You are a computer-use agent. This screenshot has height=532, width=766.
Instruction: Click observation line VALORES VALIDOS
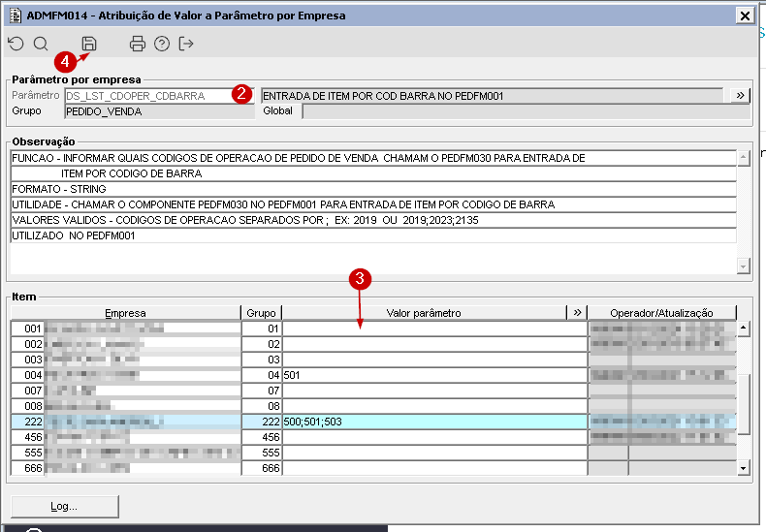[373, 220]
